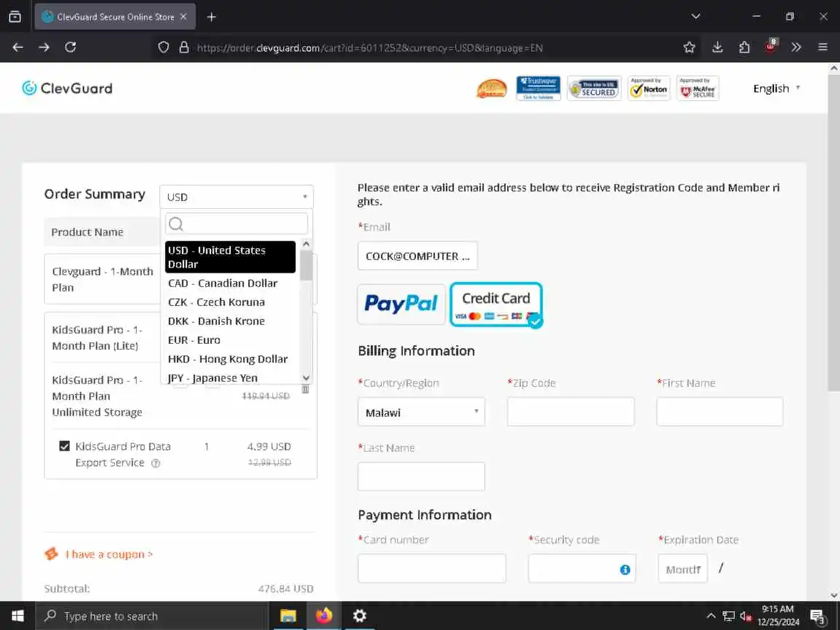
Task: Choose CZK - Czech Koruna option
Action: [231, 302]
